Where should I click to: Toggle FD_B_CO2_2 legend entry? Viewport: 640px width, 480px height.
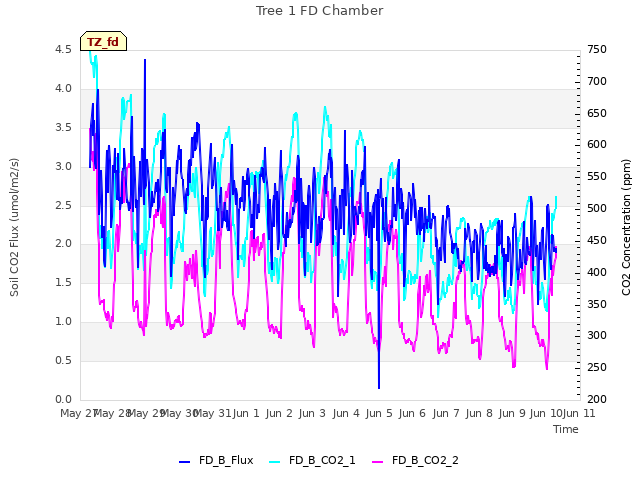(416, 460)
